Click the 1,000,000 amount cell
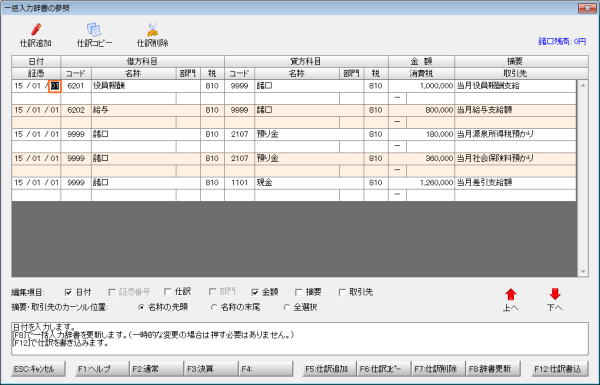The image size is (600, 385). point(422,86)
